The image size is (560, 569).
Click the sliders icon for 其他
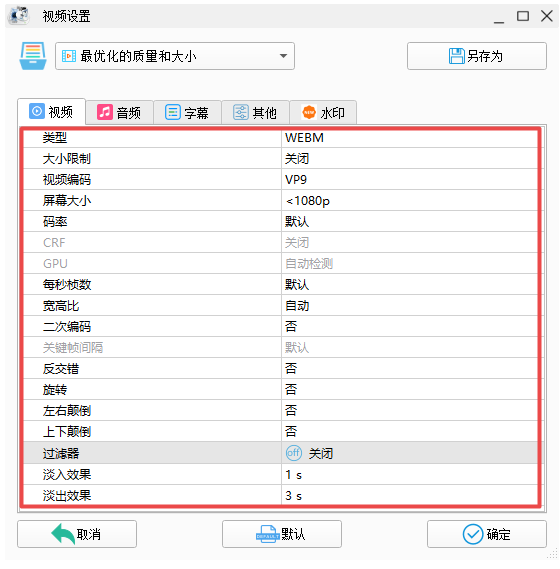(241, 112)
